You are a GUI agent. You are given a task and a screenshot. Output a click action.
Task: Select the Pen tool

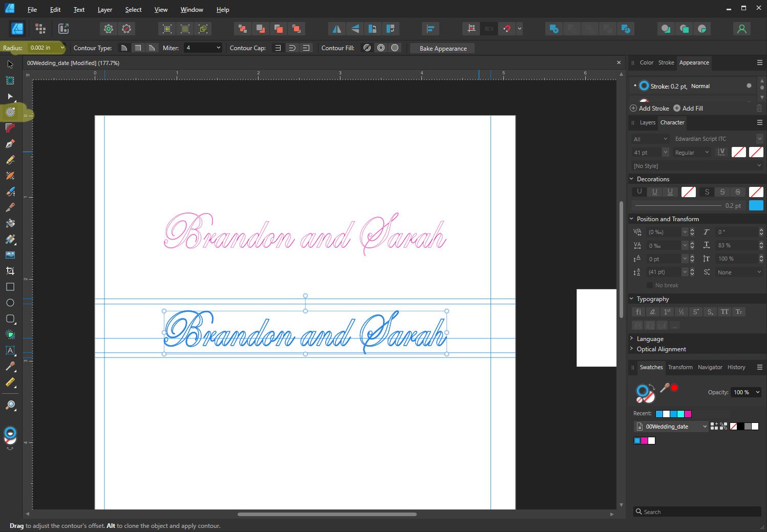(x=10, y=144)
